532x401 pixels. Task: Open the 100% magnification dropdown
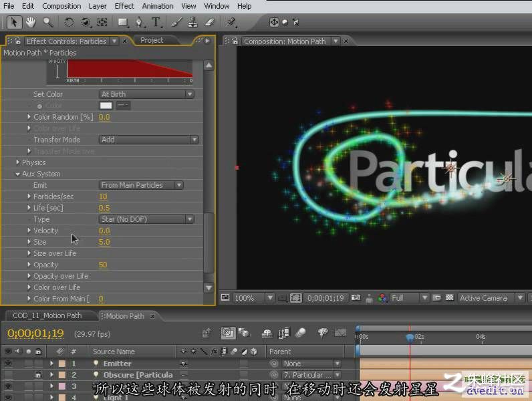click(253, 298)
